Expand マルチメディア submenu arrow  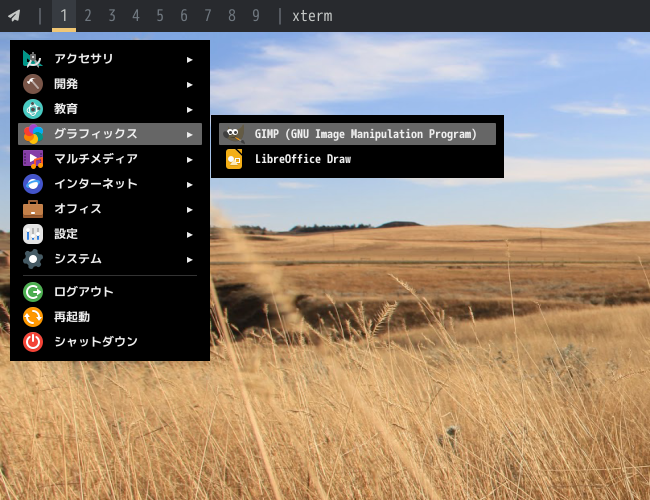pyautogui.click(x=189, y=160)
